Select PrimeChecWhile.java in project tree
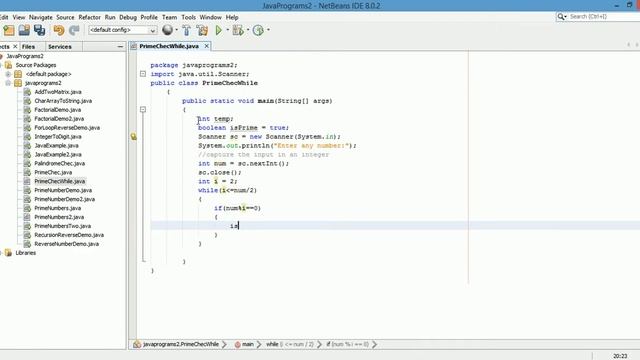Image resolution: width=640 pixels, height=360 pixels. pos(60,181)
